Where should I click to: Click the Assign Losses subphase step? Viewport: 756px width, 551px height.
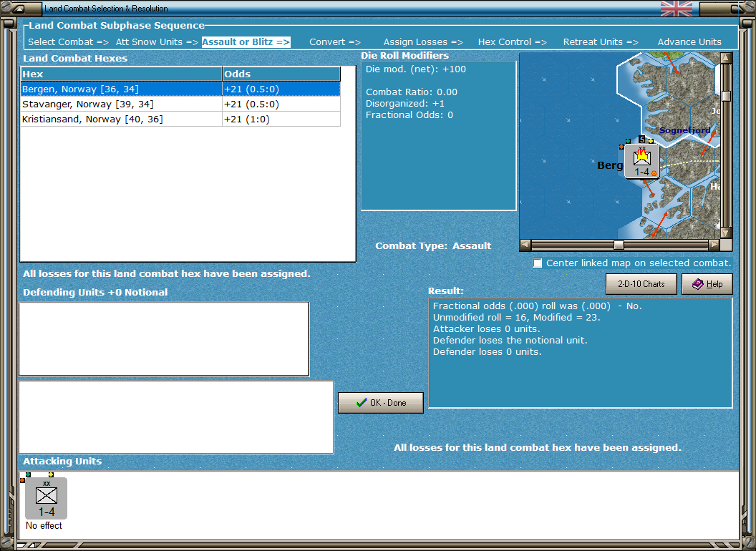click(423, 42)
